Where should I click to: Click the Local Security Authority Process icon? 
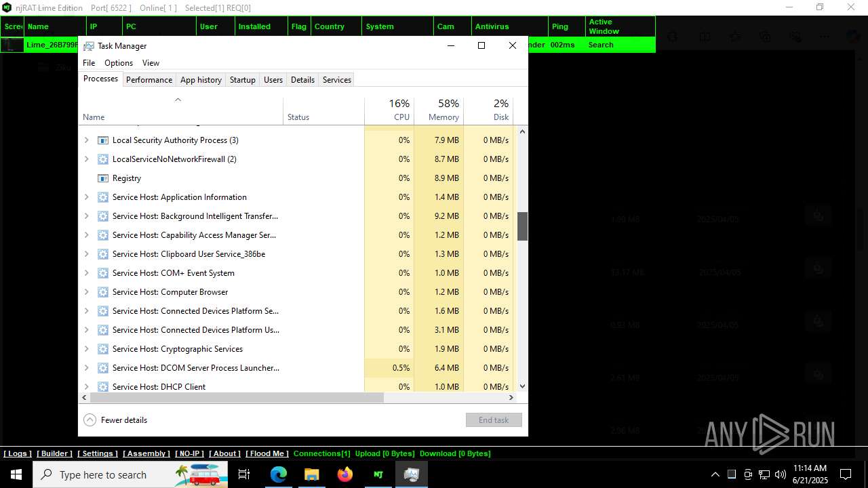(x=103, y=140)
